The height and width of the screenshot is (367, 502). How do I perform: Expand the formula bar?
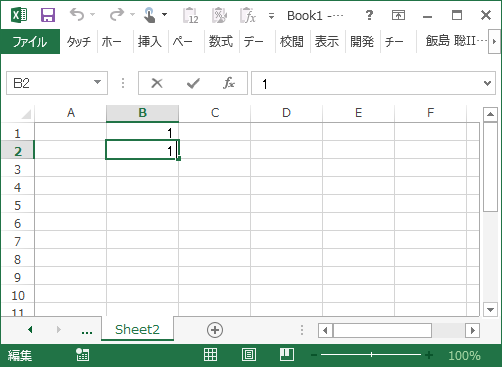coord(488,83)
